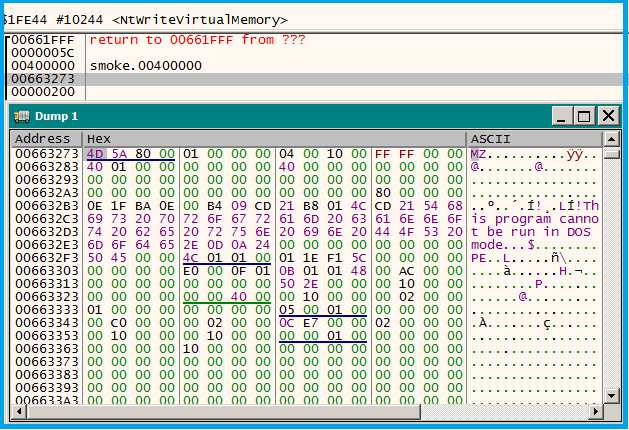Select stack entry 'return to 00661FFF'

pos(197,40)
